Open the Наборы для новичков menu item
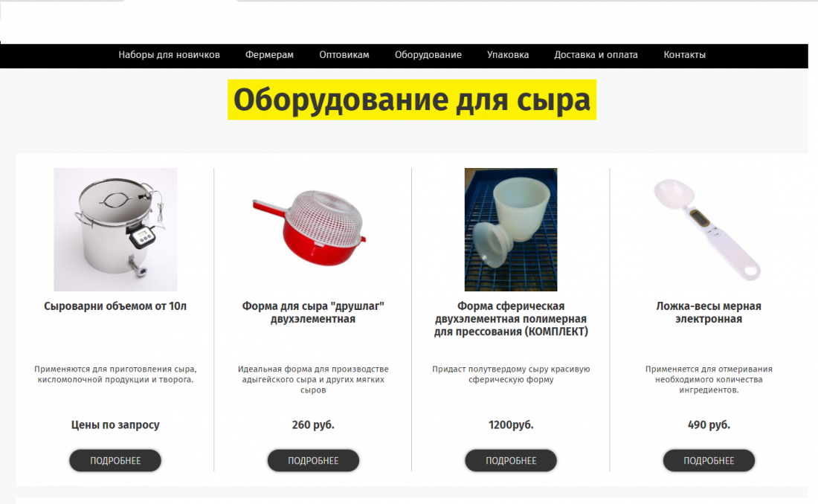This screenshot has width=818, height=504. point(169,55)
